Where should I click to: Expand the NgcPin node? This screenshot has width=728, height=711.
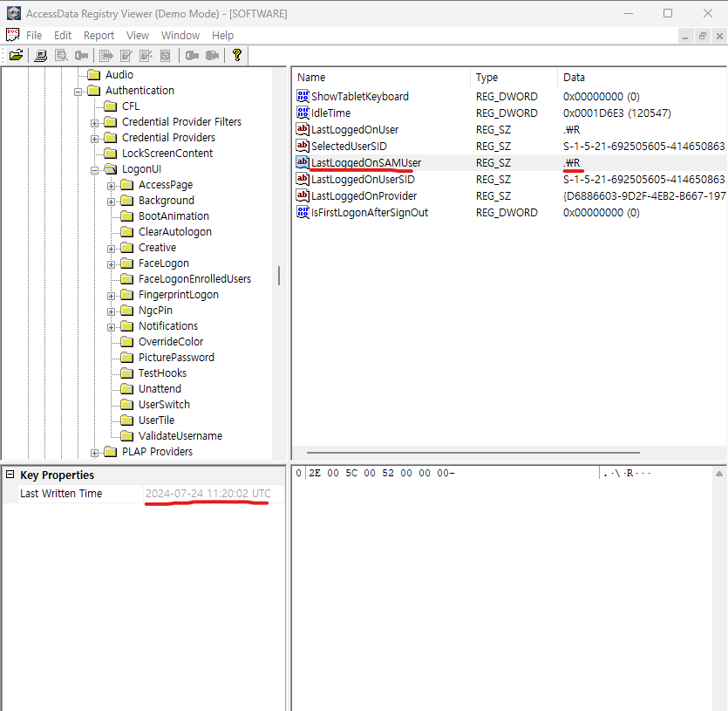coord(111,311)
